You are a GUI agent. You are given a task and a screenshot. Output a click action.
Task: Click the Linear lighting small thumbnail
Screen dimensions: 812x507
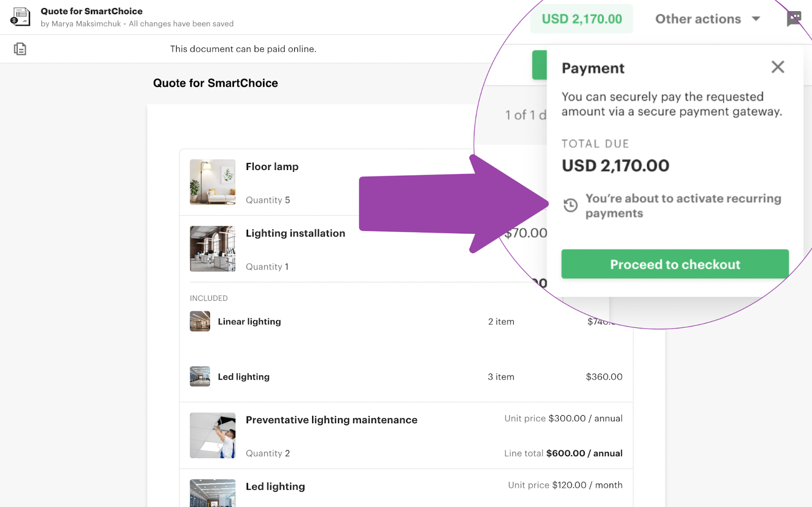[200, 321]
